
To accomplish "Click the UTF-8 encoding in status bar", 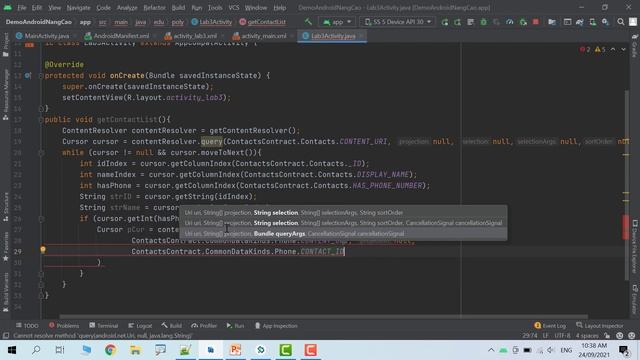I will (x=562, y=336).
